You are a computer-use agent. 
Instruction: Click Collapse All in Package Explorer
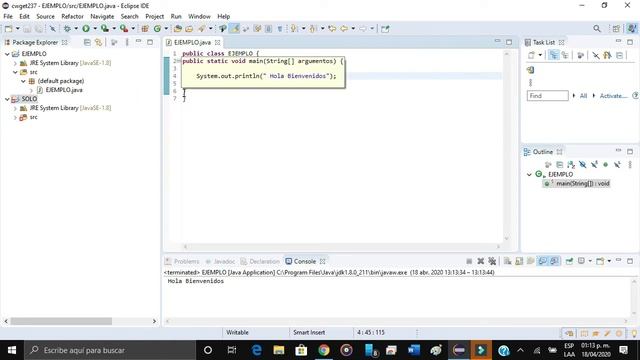[87, 42]
